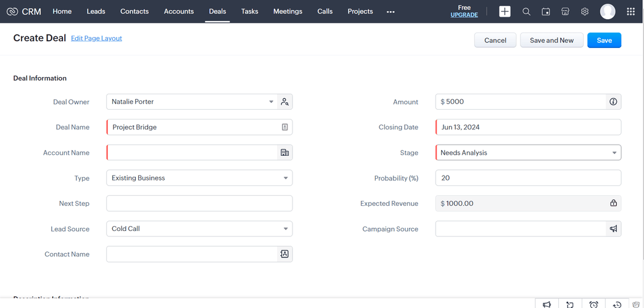Screen dimensions: 644x308
Task: Open the account lookup building icon
Action: point(284,153)
